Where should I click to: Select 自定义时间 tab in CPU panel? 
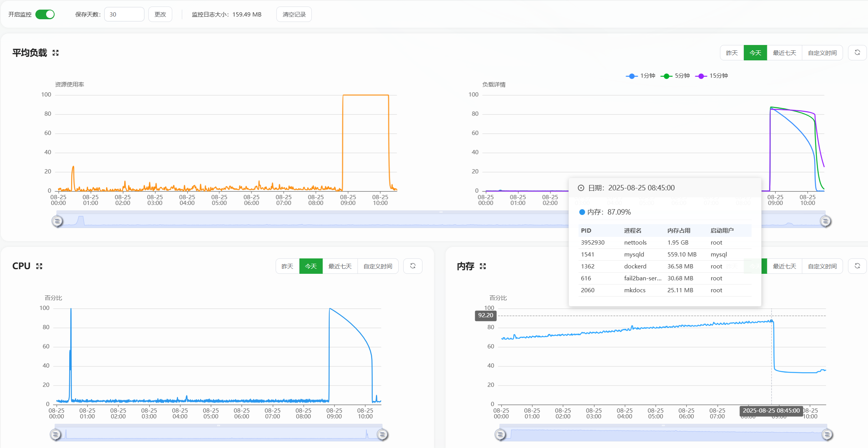pos(378,266)
